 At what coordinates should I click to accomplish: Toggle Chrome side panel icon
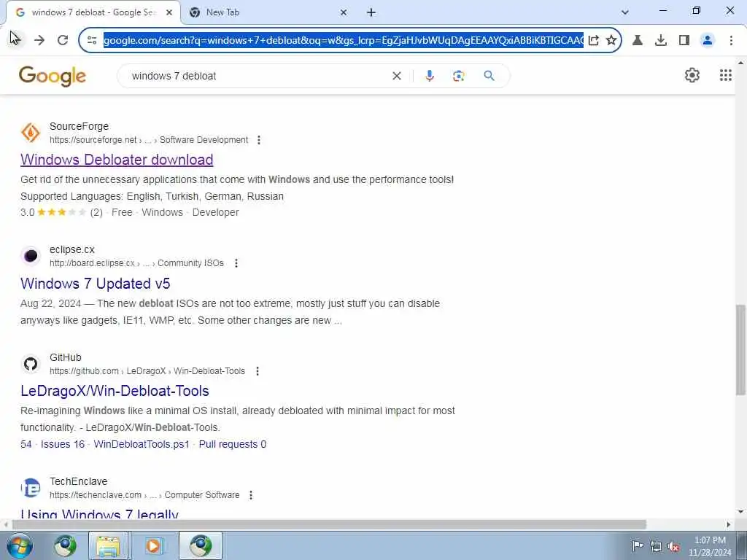(x=684, y=40)
